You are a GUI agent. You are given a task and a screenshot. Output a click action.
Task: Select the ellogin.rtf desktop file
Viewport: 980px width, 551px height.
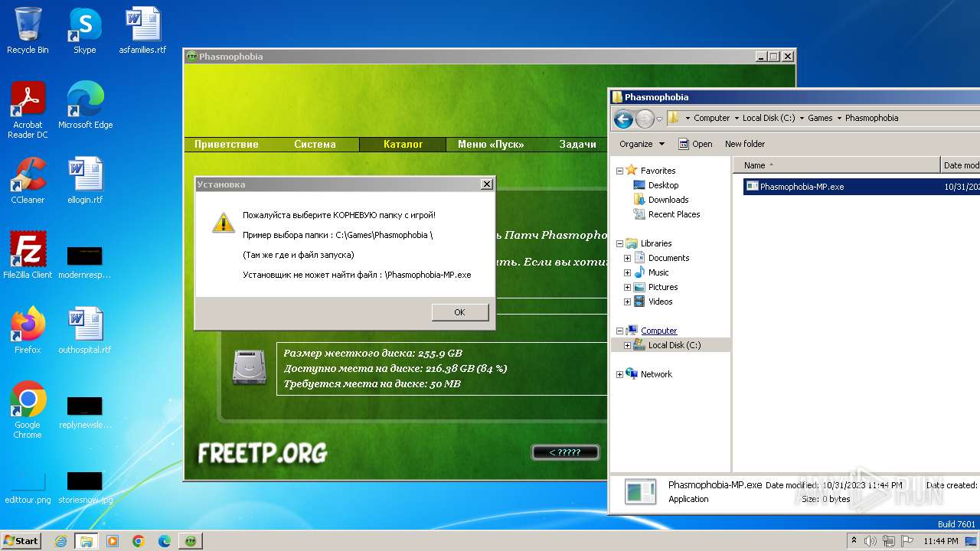coord(85,181)
